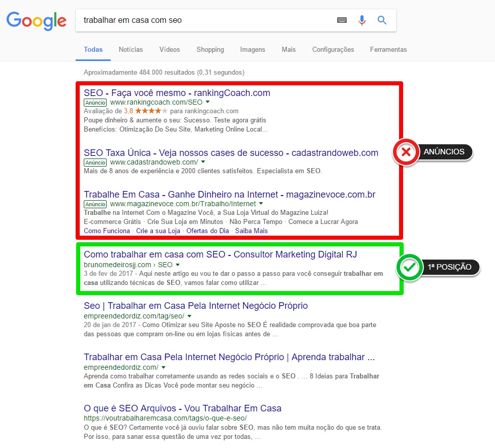Start voice search with the microphone icon

coord(362,20)
